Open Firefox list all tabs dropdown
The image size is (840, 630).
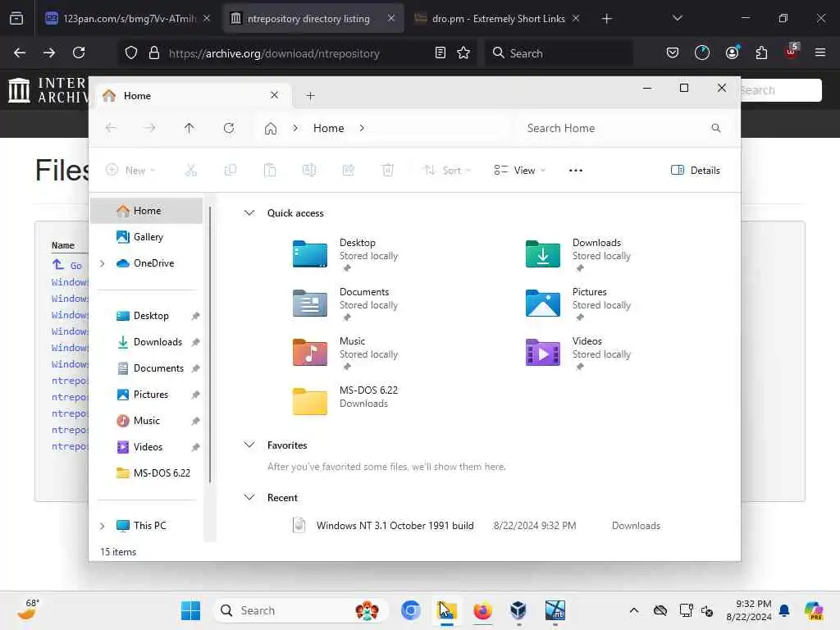(677, 18)
